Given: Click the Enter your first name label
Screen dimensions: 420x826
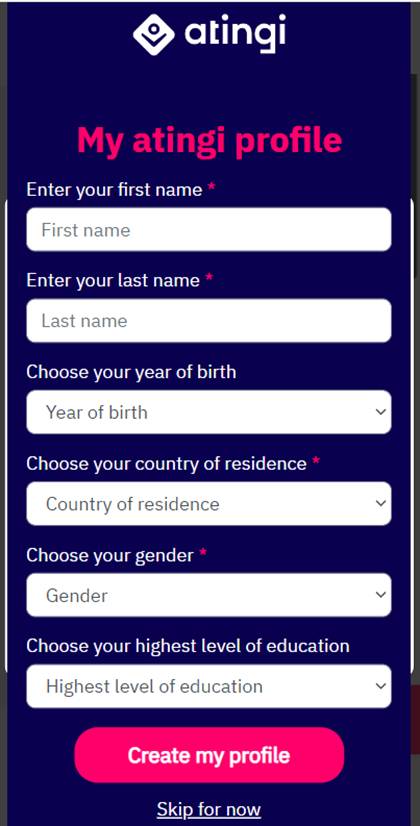Looking at the screenshot, I should coord(114,190).
